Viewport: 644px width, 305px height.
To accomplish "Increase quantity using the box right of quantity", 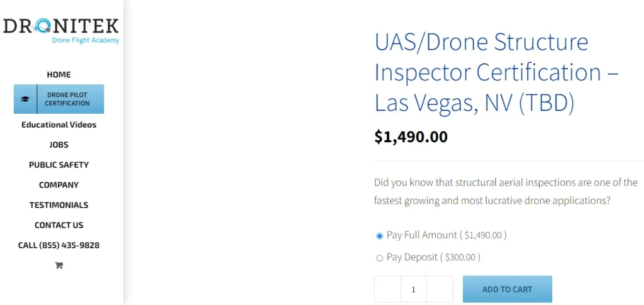I will tap(440, 289).
